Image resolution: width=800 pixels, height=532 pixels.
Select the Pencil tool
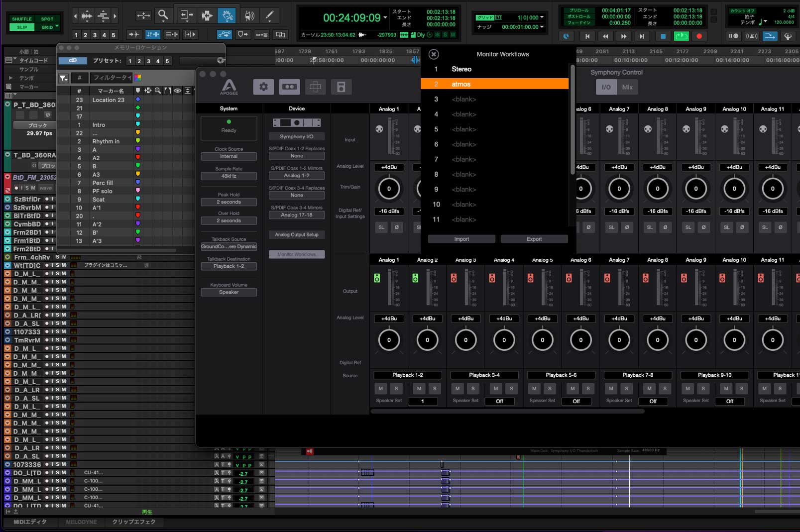pyautogui.click(x=269, y=15)
